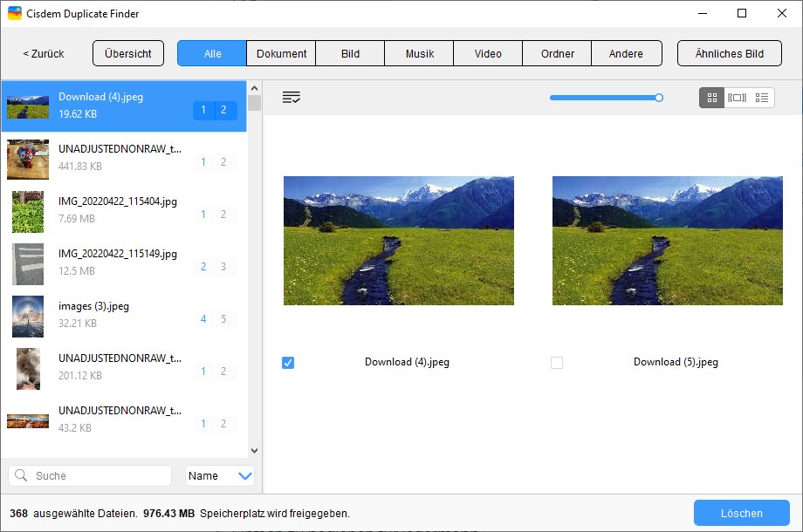Viewport: 803px width, 532px height.
Task: Go back with the Zurück button
Action: pyautogui.click(x=42, y=53)
